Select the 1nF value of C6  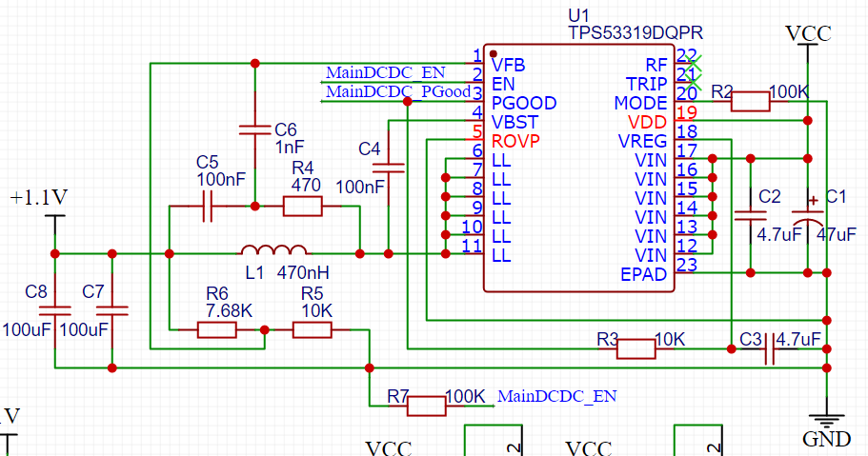pos(290,148)
